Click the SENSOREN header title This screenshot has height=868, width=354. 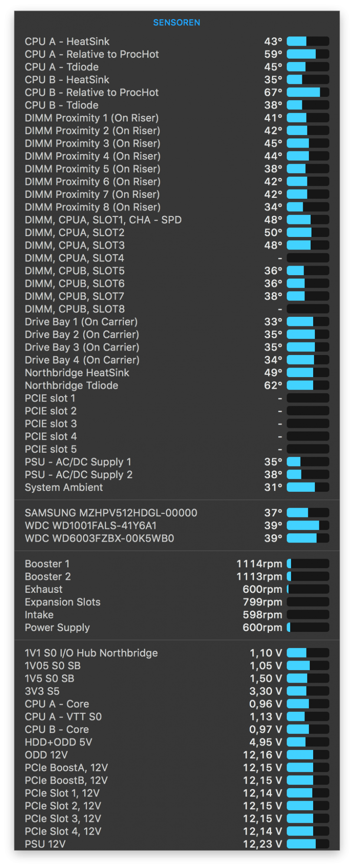(176, 23)
